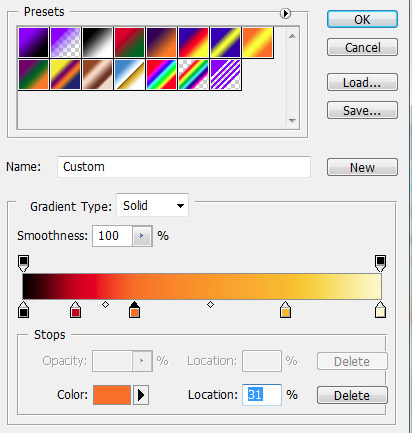Select the right opacity stop above gradient
This screenshot has width=412, height=433.
click(x=380, y=263)
